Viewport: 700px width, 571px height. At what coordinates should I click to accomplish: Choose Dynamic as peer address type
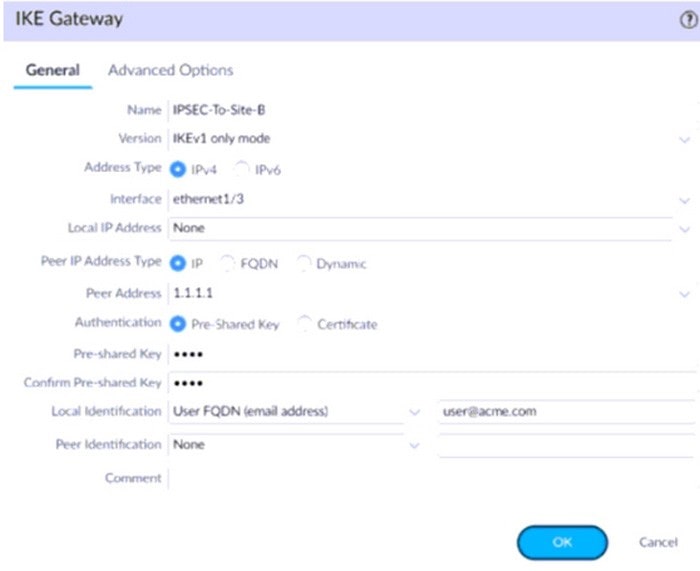coord(304,263)
